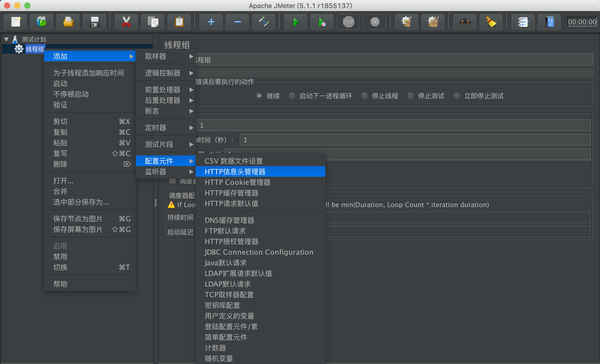600x364 pixels.
Task: Expand the 定时器 submenu
Action: click(166, 128)
